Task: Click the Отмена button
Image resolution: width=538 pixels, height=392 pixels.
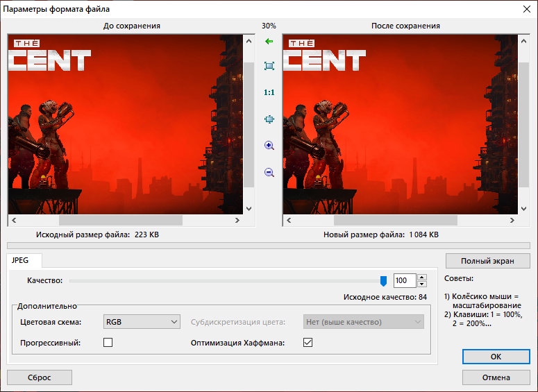Action: pos(496,377)
